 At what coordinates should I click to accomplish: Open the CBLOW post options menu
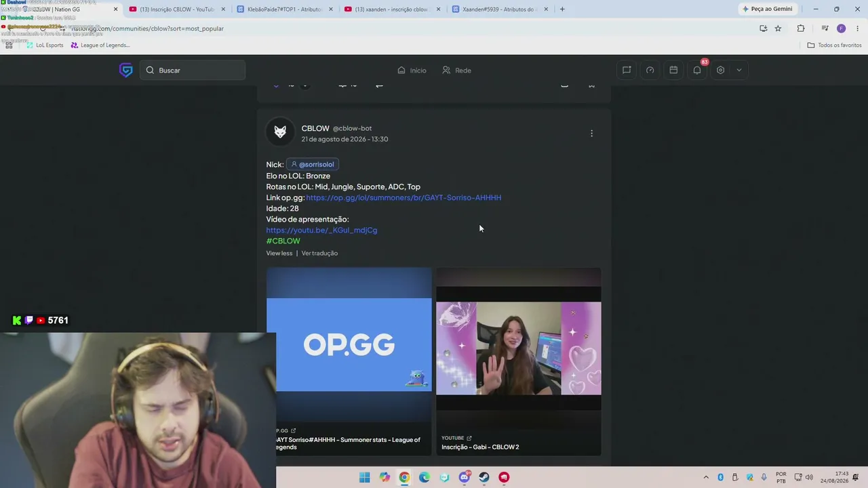coord(591,134)
